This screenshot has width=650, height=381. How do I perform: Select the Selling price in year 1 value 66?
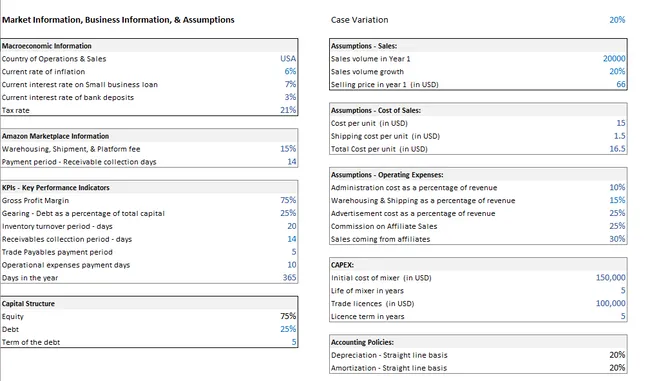click(x=621, y=84)
